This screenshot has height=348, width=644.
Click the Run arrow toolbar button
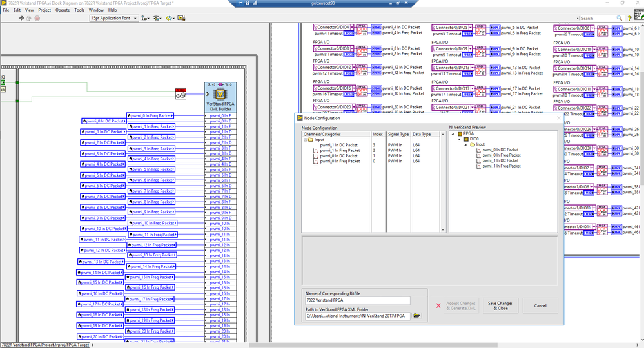21,18
